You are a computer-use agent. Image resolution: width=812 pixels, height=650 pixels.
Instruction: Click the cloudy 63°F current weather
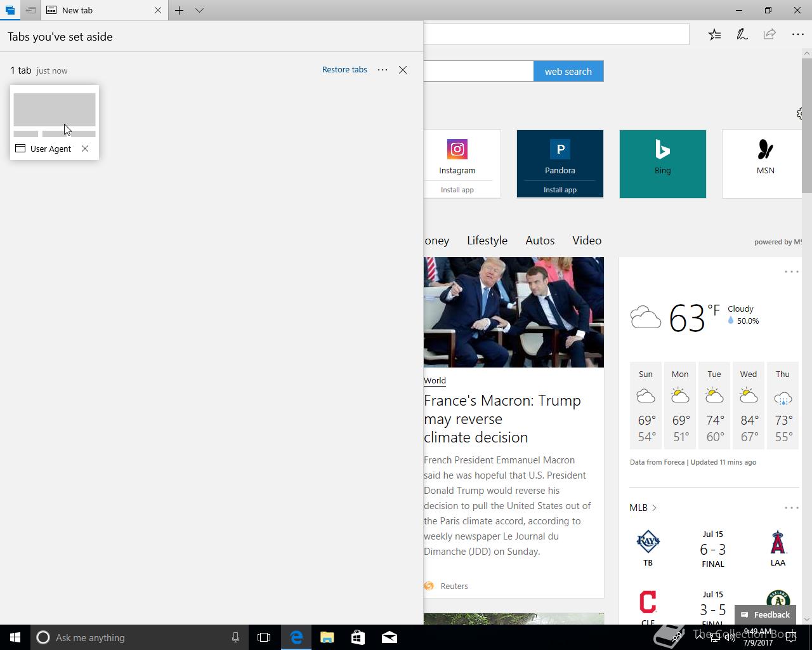point(695,316)
